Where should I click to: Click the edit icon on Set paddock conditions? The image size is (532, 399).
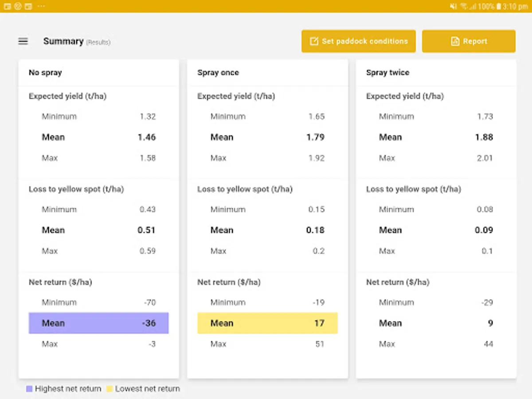tap(314, 41)
